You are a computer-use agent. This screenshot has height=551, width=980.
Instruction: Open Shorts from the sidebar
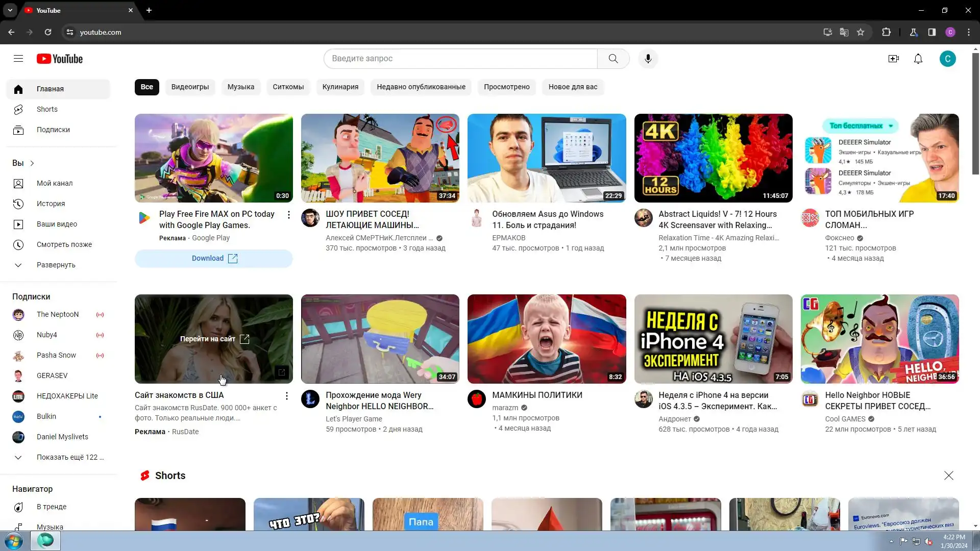[x=47, y=109]
